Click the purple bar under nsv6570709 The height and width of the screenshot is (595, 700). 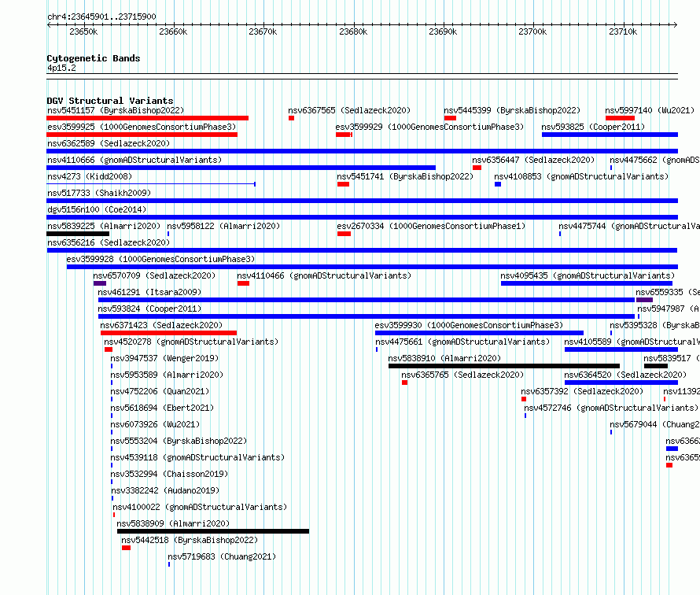tap(100, 283)
